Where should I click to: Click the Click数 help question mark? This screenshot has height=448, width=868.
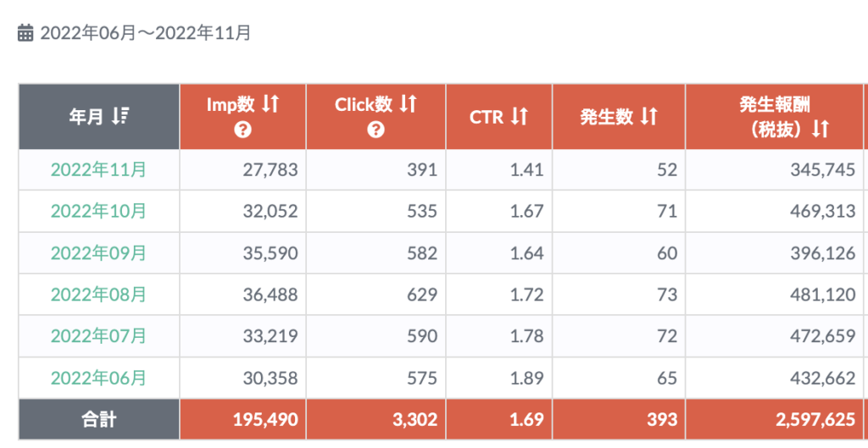[x=376, y=130]
